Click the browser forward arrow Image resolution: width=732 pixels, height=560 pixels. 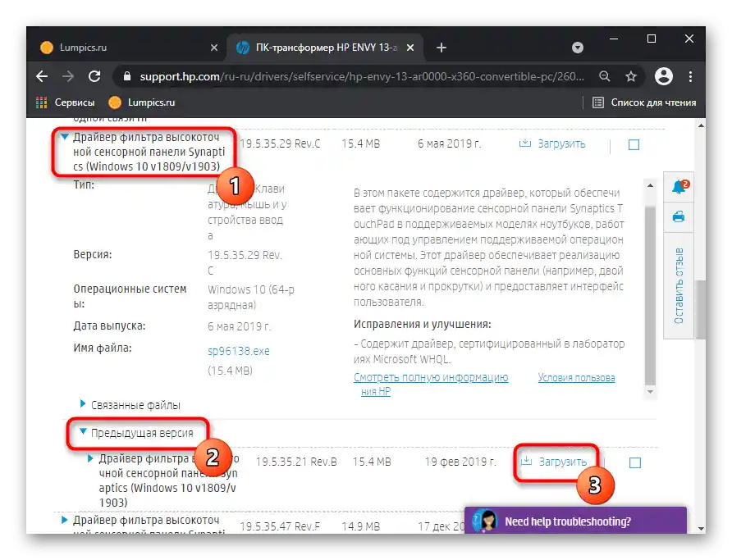(x=68, y=76)
